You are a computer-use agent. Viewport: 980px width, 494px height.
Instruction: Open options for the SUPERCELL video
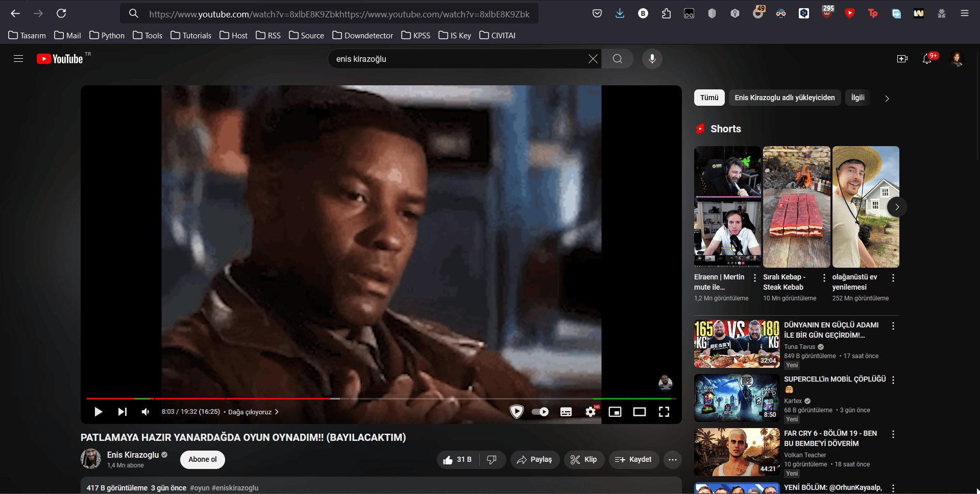click(893, 380)
